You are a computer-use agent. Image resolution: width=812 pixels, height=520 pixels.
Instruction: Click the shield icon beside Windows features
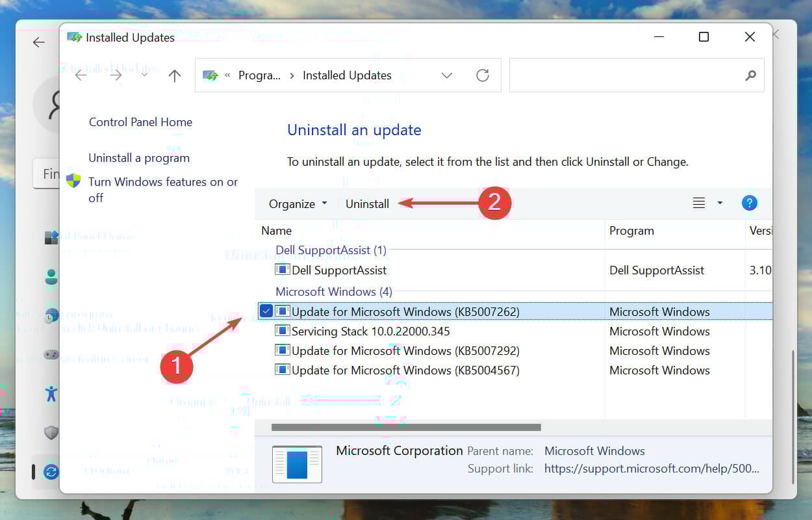[x=74, y=181]
